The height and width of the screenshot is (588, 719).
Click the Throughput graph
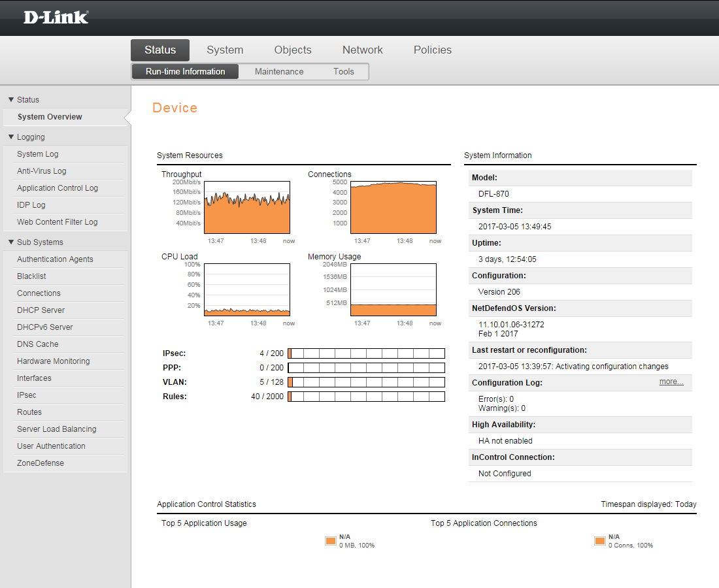pos(247,207)
